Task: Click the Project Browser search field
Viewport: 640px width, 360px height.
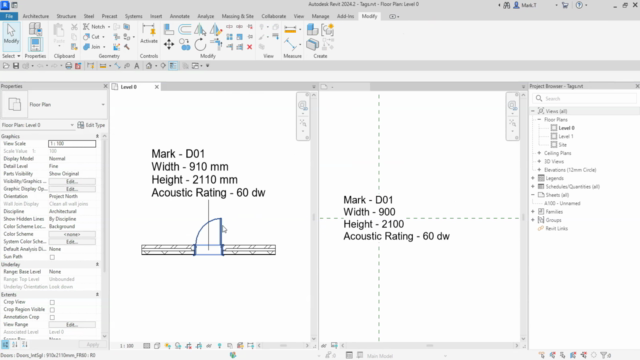Action: 584,98
